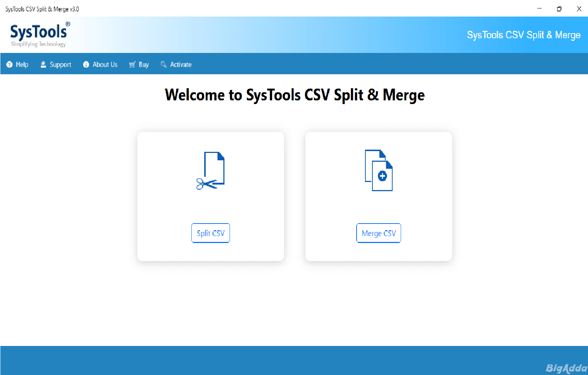The image size is (588, 375).
Task: Click the Help question-mark icon
Action: (10, 65)
